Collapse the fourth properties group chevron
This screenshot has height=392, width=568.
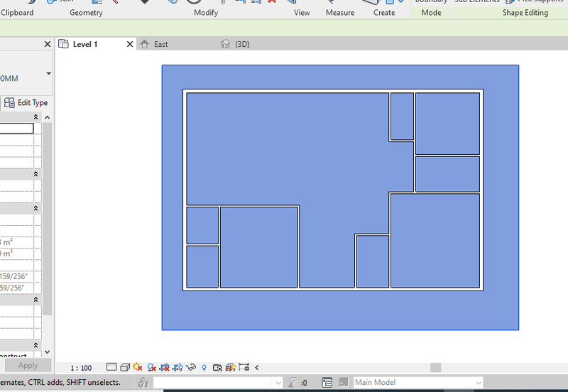point(36,300)
